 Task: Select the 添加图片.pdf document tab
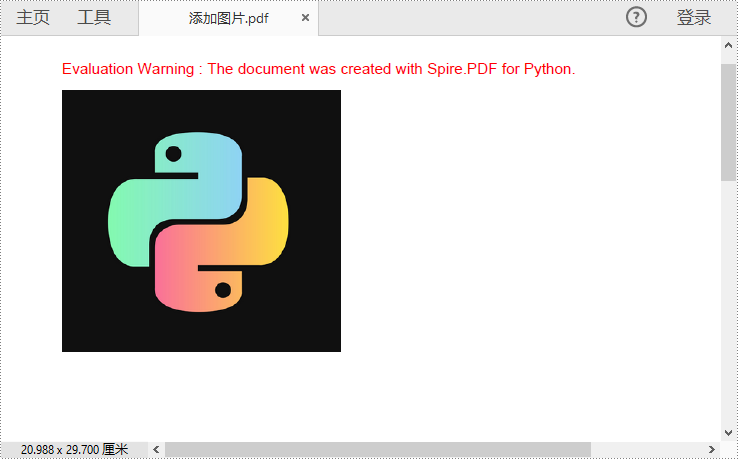(x=228, y=18)
